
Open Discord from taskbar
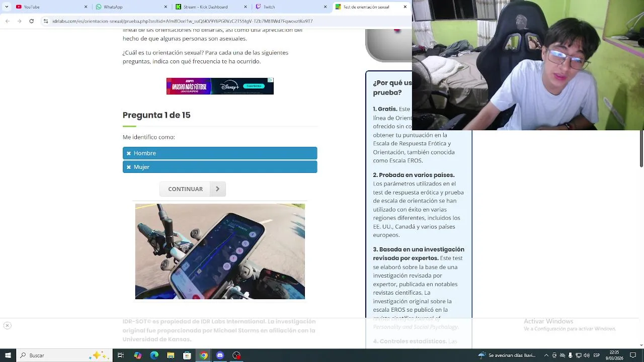point(220,355)
